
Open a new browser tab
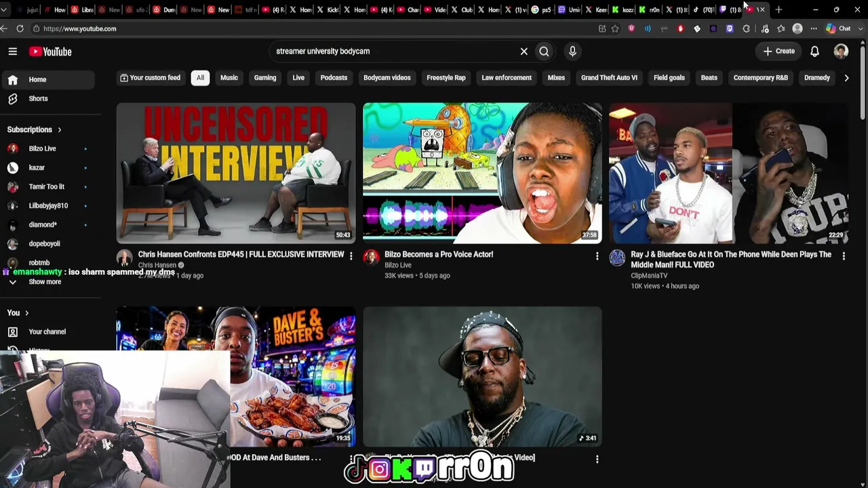click(778, 9)
